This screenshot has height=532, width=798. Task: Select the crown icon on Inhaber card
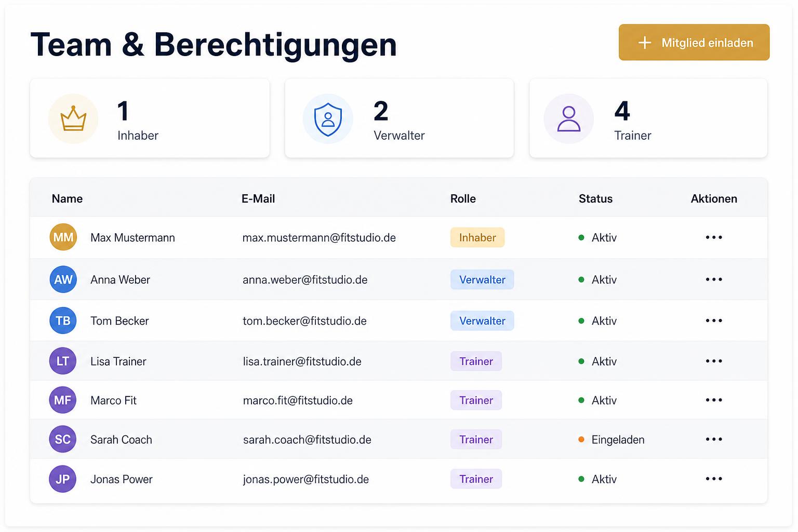pos(73,118)
